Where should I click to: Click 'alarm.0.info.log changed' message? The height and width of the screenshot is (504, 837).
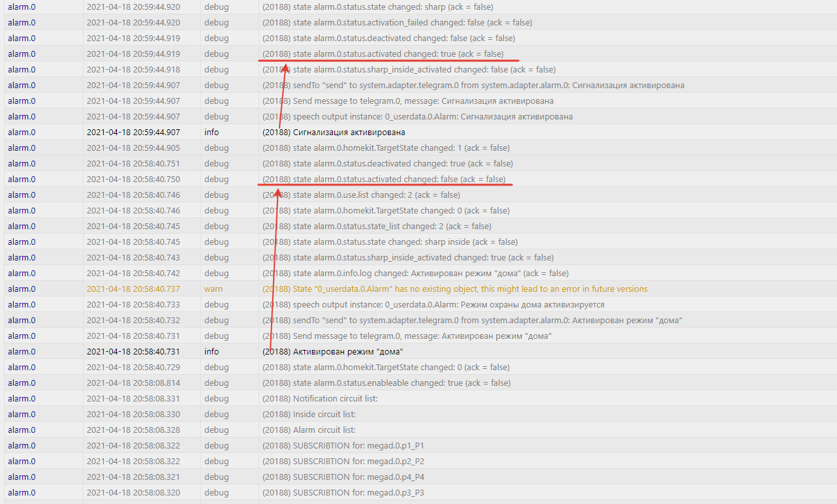click(x=415, y=273)
